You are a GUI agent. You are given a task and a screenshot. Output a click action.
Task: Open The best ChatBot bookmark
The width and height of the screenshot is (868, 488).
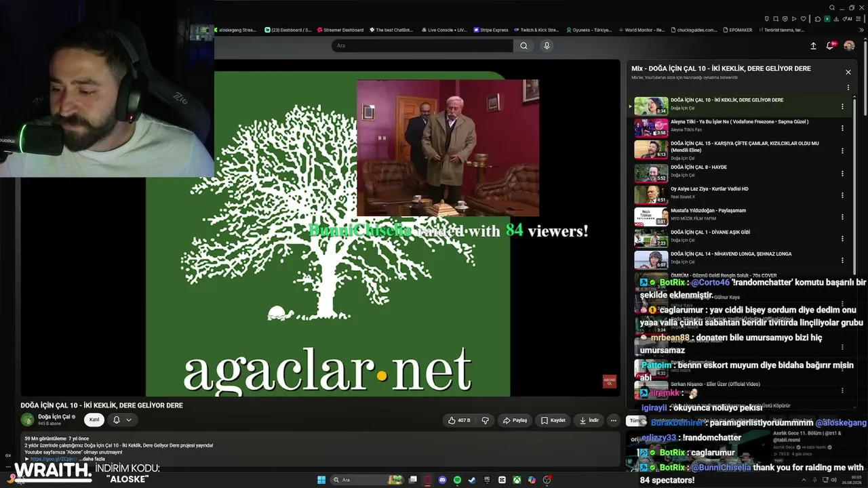pos(391,30)
